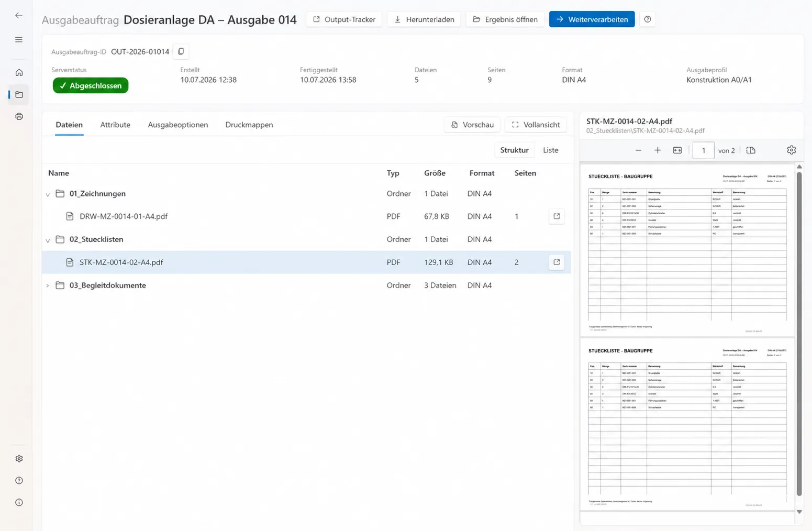
Task: Expand the 03_Begleitdokumente folder
Action: click(48, 285)
